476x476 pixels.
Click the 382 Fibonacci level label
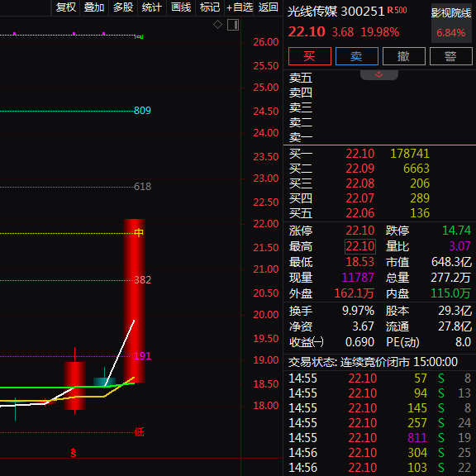pos(142,279)
